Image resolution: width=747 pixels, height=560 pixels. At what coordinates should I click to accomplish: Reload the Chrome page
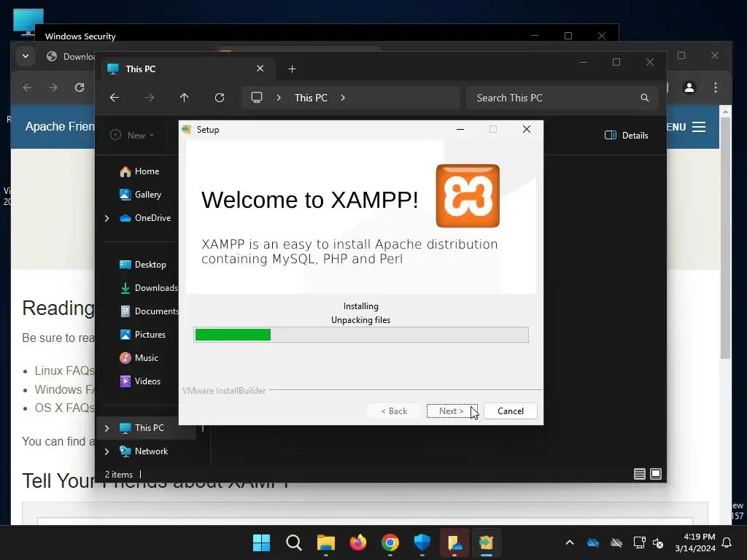(80, 87)
